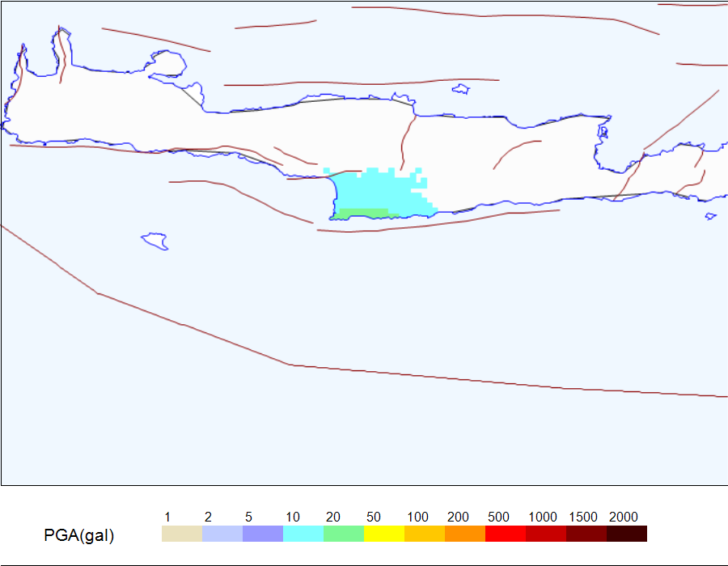The image size is (728, 566).
Task: Click the tiny islet near eastern edge
Action: [x=710, y=216]
